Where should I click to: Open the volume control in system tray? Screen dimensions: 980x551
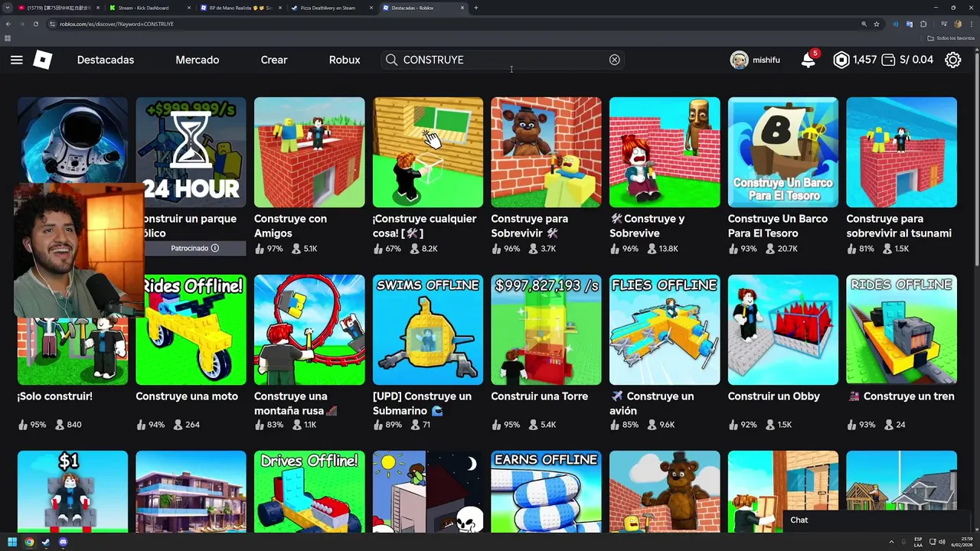tap(942, 542)
